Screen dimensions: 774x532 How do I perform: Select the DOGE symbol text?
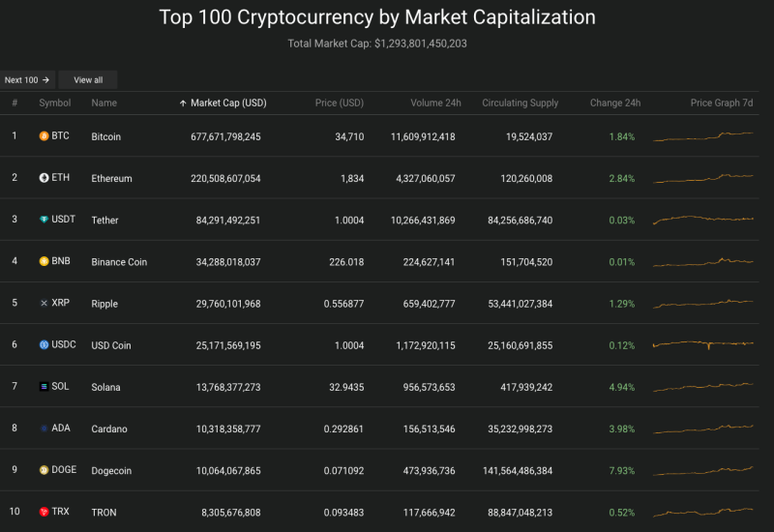(x=64, y=470)
